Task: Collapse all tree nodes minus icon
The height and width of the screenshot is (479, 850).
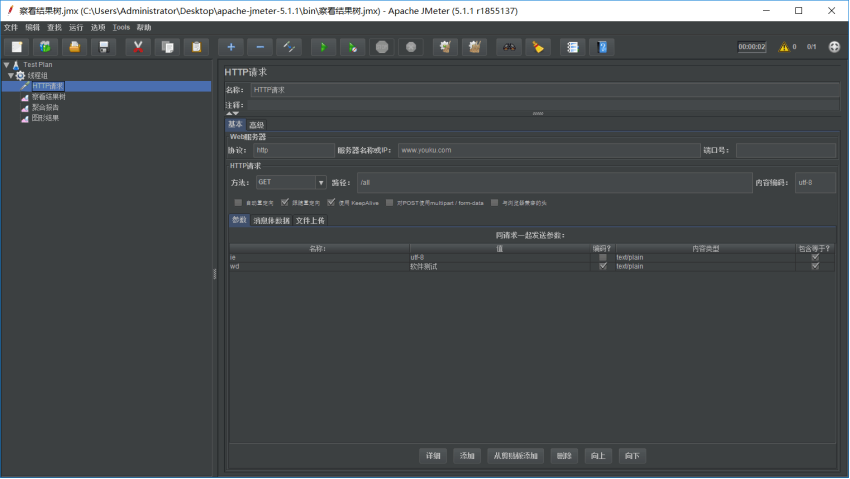Action: [260, 47]
